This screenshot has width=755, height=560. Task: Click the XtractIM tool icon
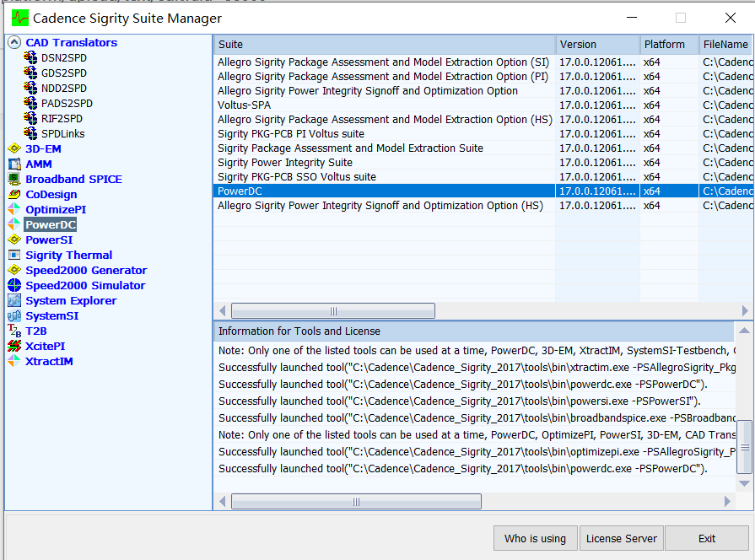pyautogui.click(x=14, y=362)
